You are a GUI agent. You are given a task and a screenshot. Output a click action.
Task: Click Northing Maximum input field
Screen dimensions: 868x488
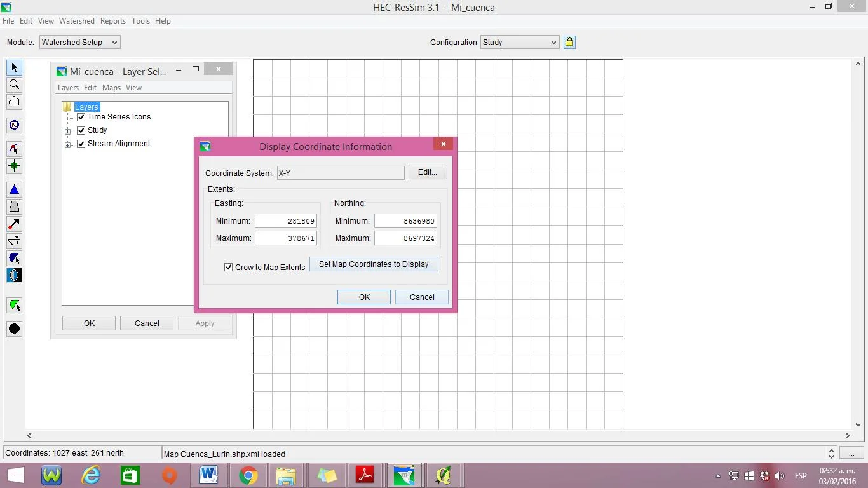(x=405, y=238)
